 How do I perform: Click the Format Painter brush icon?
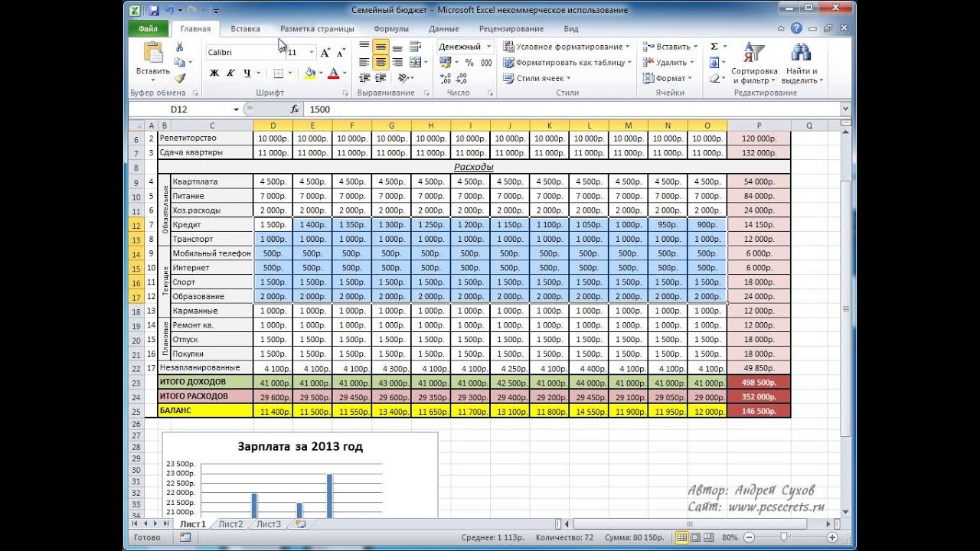(179, 78)
